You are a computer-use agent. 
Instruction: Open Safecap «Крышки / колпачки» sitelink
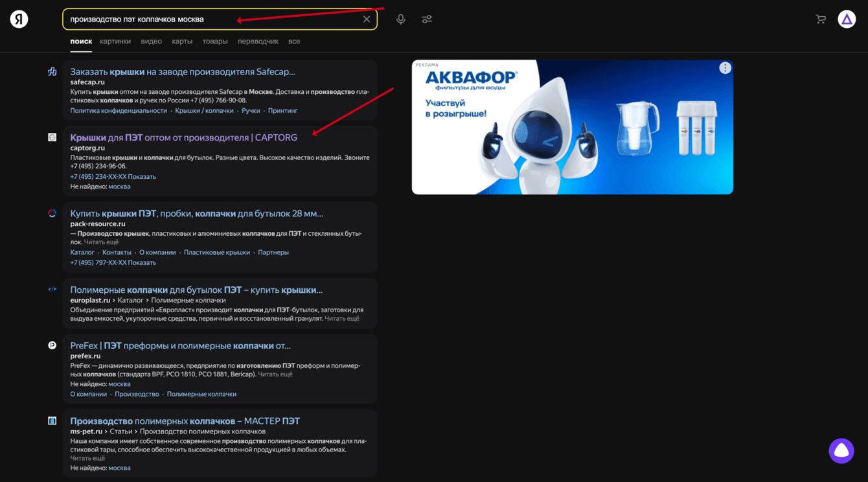[x=204, y=111]
